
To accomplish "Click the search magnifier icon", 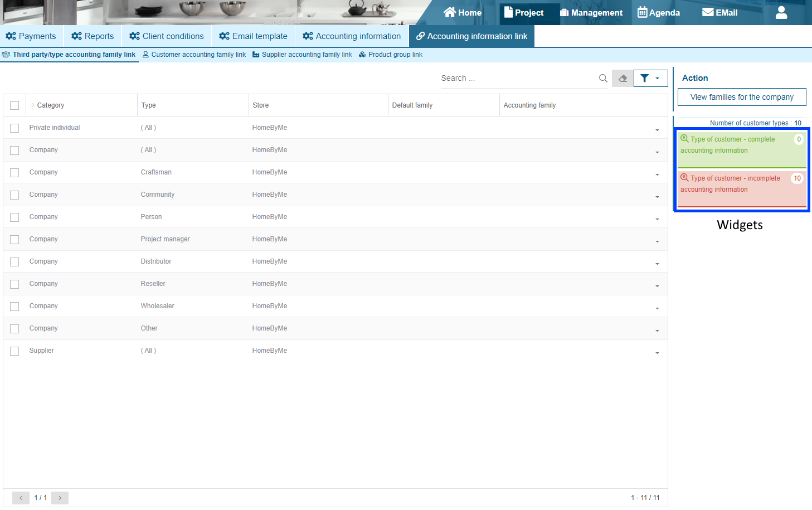I will [602, 79].
